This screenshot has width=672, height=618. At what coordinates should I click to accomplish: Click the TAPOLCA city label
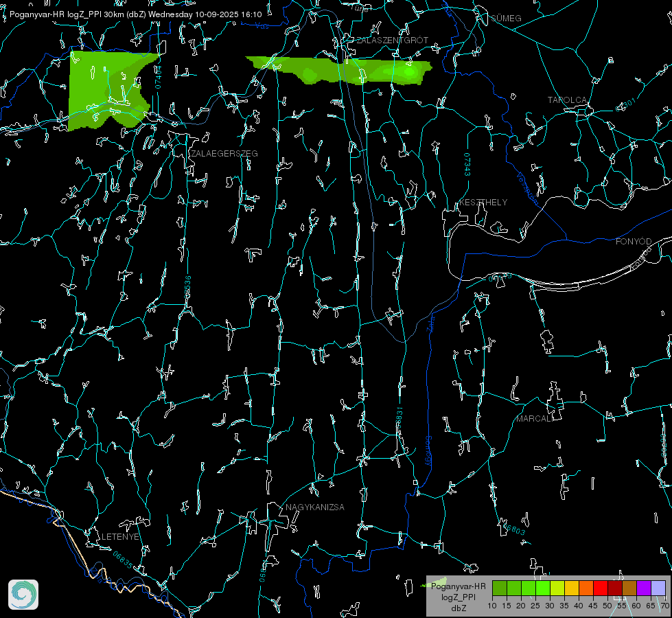pos(567,100)
